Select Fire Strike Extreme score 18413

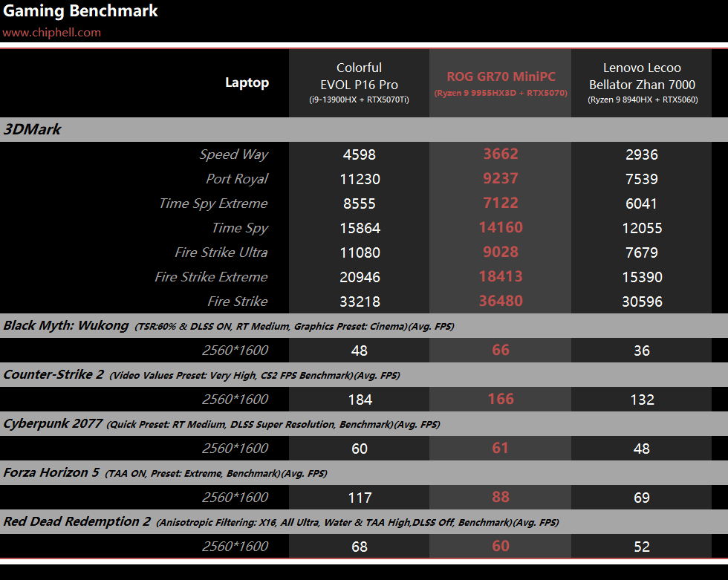501,276
